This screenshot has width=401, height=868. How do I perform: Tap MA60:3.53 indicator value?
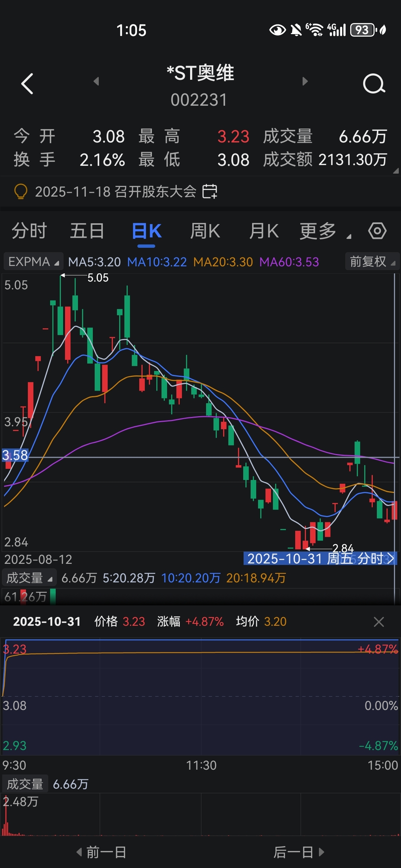tap(289, 262)
